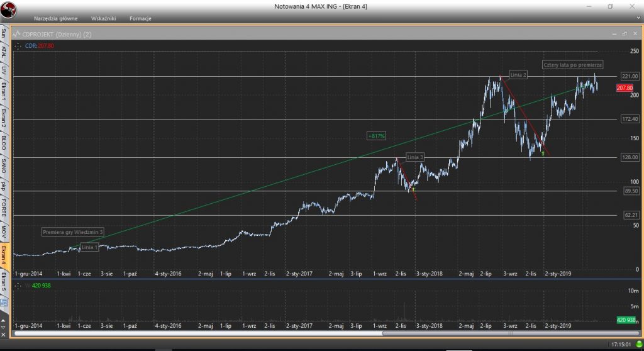Click the 'Premiera gry Wiedźmin 3' annotation label
644x351 pixels.
(x=73, y=232)
